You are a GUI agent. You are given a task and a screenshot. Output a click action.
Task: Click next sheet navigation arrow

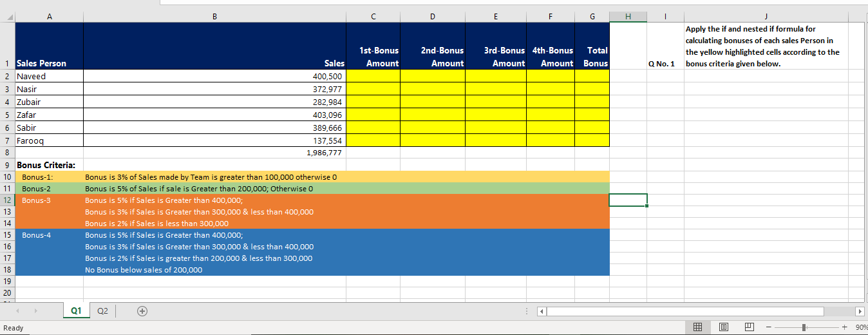(x=35, y=311)
